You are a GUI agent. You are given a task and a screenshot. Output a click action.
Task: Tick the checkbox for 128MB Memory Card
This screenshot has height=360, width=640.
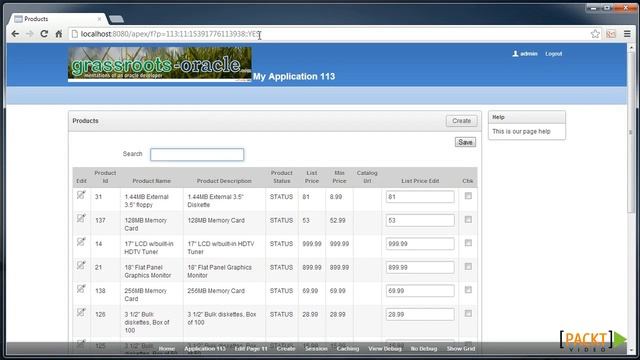click(x=468, y=220)
